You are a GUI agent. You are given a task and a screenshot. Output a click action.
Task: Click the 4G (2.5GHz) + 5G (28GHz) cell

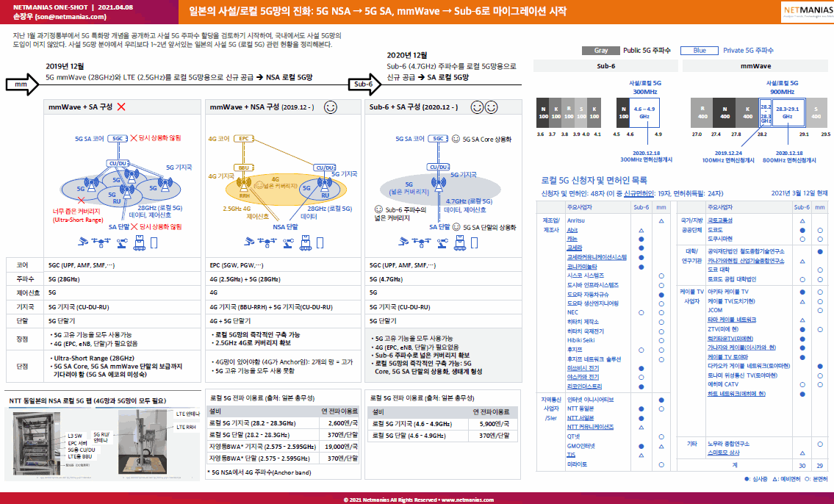[x=284, y=279]
